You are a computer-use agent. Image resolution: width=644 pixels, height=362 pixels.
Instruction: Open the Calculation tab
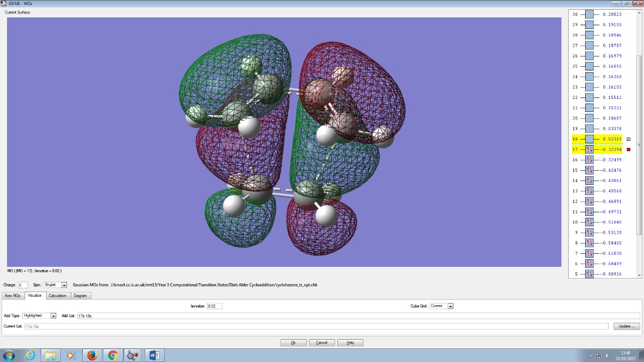[x=57, y=296]
